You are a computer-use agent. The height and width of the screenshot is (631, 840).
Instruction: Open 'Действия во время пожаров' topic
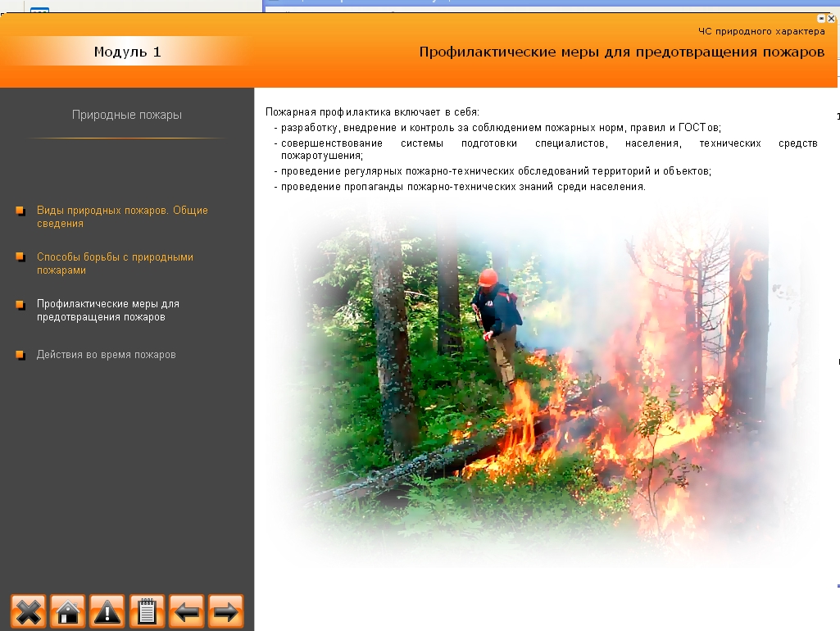(106, 355)
